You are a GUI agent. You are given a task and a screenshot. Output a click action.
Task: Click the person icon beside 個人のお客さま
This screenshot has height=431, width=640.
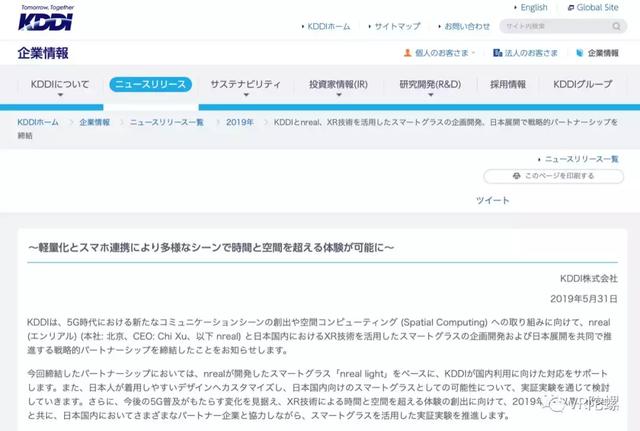[x=407, y=53]
